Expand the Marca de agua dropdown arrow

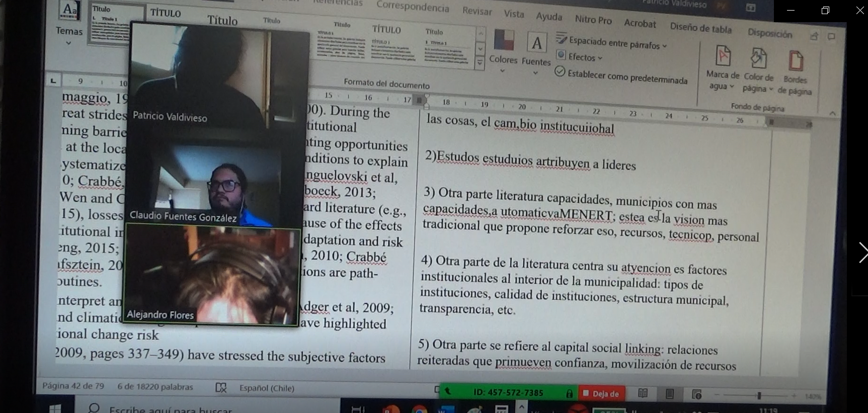732,87
